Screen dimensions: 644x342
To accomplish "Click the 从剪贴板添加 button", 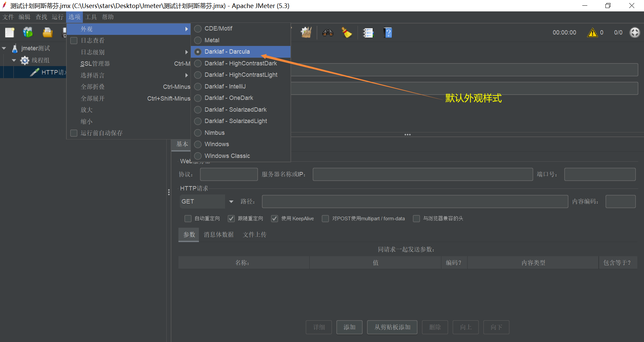I will tap(392, 327).
